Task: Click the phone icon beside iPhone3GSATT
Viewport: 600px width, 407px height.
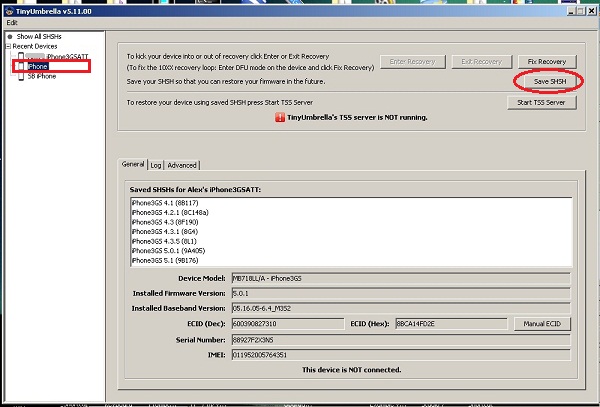Action: tap(21, 56)
